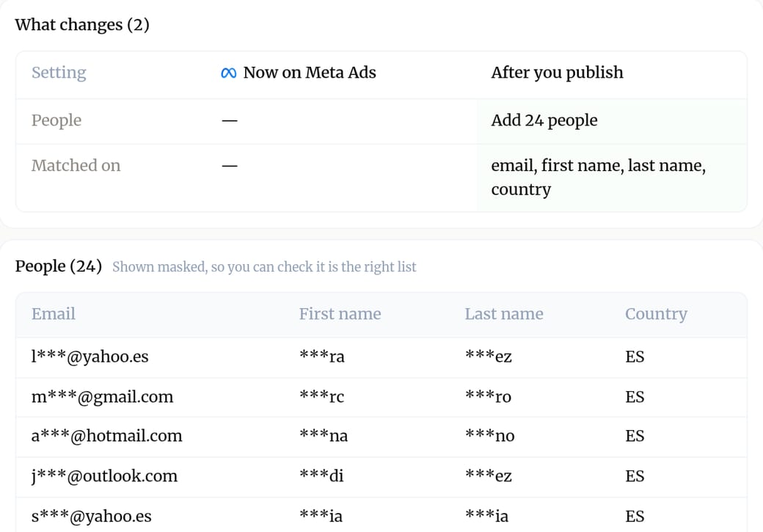The image size is (763, 532).
Task: Click the Meta logo icon
Action: click(229, 73)
